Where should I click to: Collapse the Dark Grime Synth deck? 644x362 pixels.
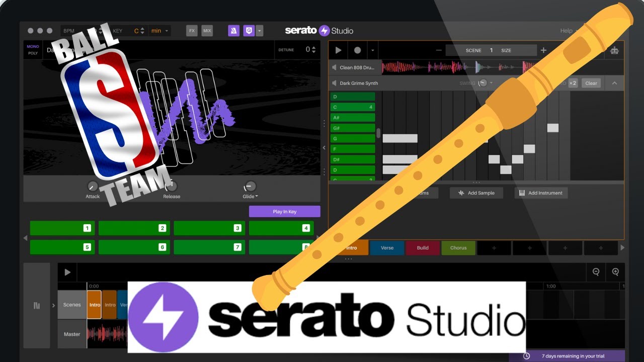point(614,83)
